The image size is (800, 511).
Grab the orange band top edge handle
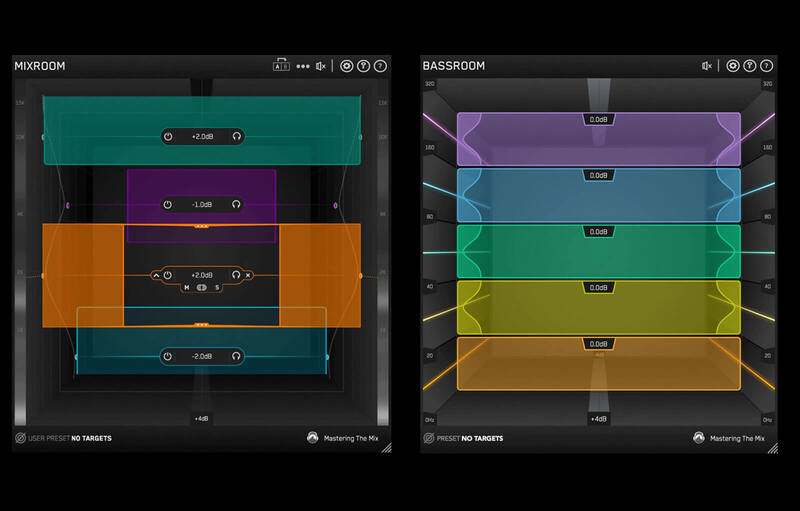202,226
